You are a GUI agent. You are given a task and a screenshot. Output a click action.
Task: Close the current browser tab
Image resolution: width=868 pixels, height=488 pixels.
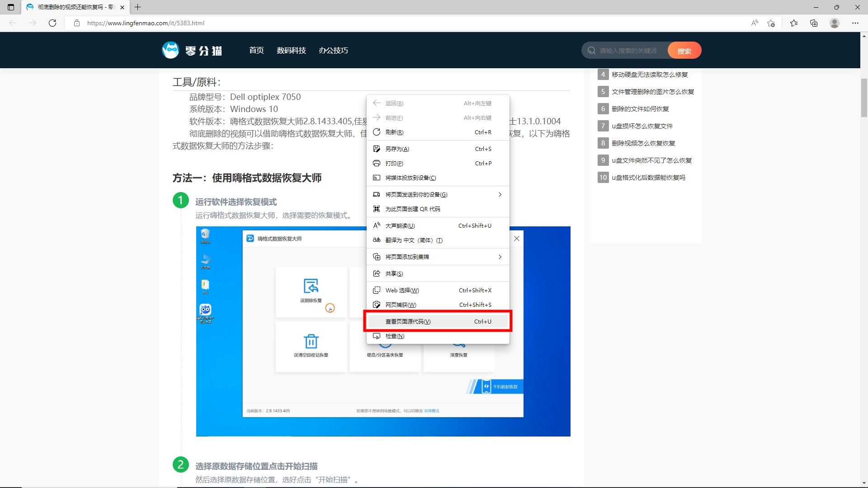point(122,7)
